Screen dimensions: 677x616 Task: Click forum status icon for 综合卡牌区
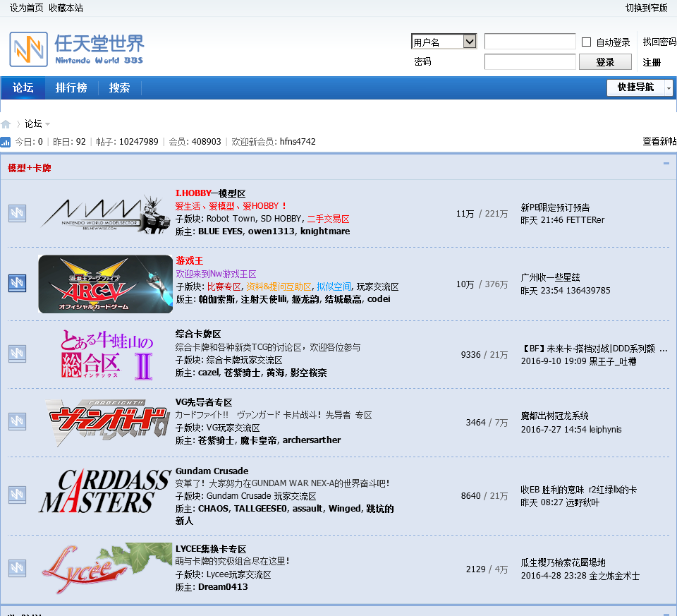pyautogui.click(x=17, y=354)
